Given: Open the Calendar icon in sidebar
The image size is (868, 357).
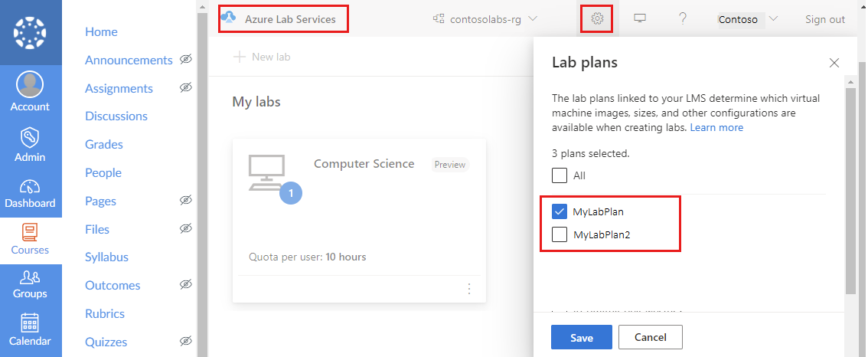Looking at the screenshot, I should click(x=30, y=323).
